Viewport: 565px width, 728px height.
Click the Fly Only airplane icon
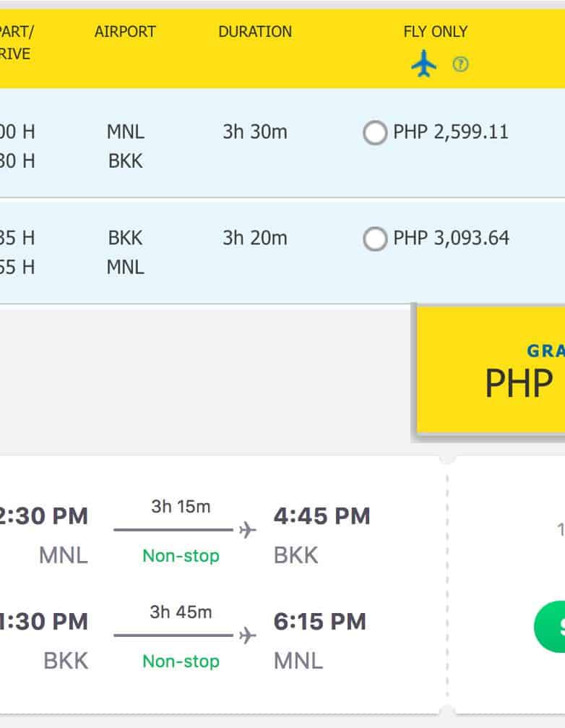424,65
